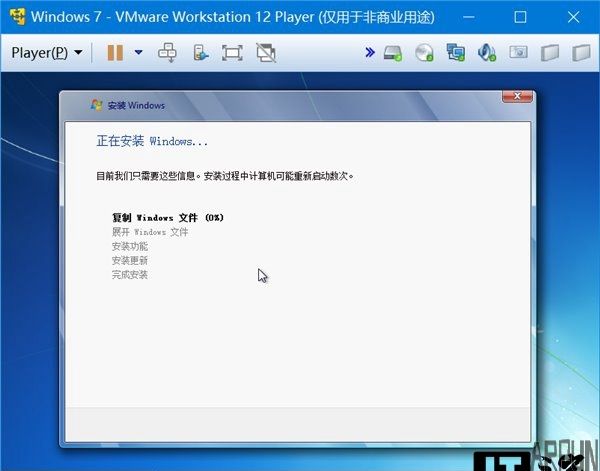The image size is (600, 471).
Task: Click the grayed printer device icon
Action: (518, 52)
